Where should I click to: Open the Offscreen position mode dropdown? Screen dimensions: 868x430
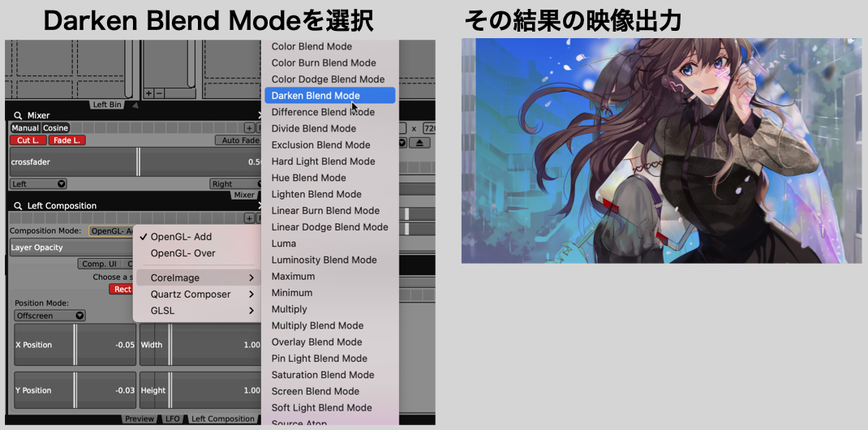(49, 316)
